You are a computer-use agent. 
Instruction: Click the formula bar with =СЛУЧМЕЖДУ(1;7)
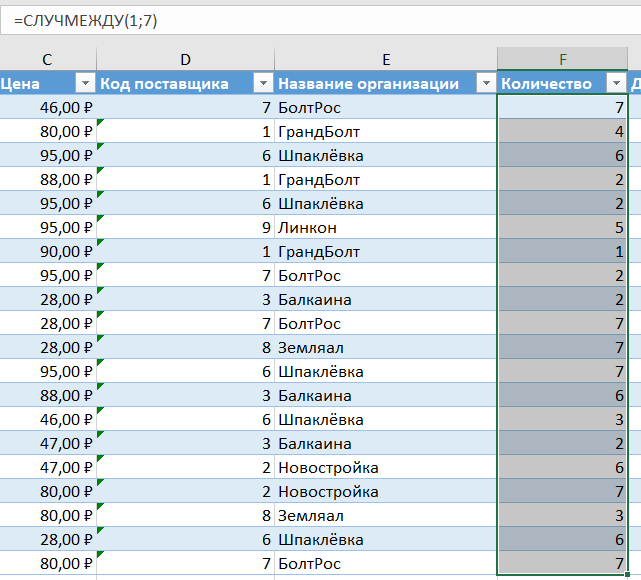point(320,20)
